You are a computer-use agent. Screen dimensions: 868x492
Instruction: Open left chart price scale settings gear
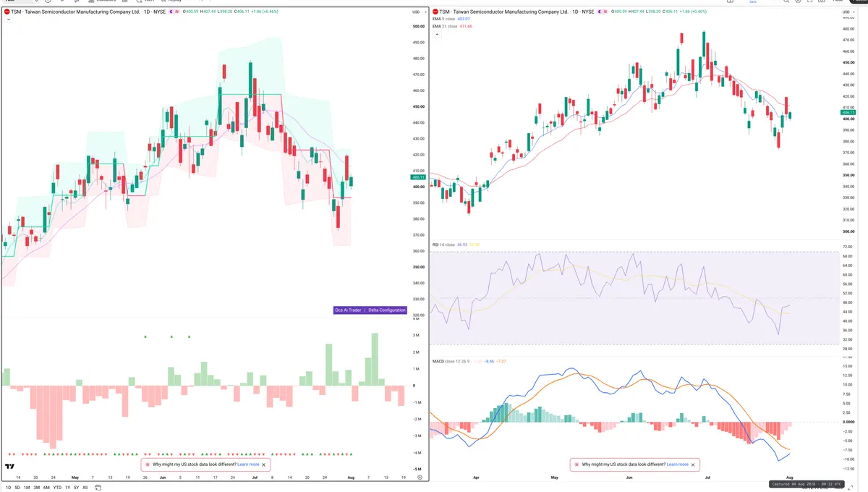click(420, 478)
